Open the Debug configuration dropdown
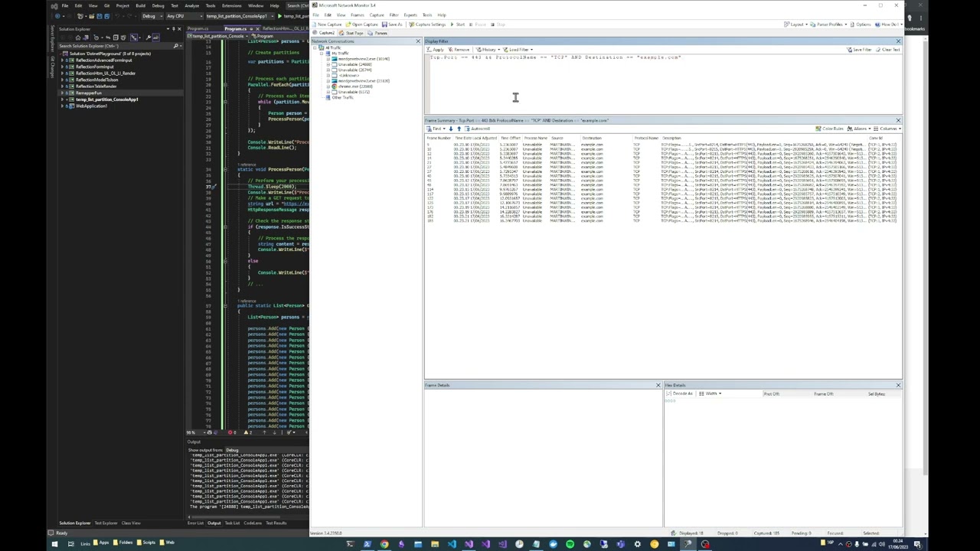 [153, 16]
